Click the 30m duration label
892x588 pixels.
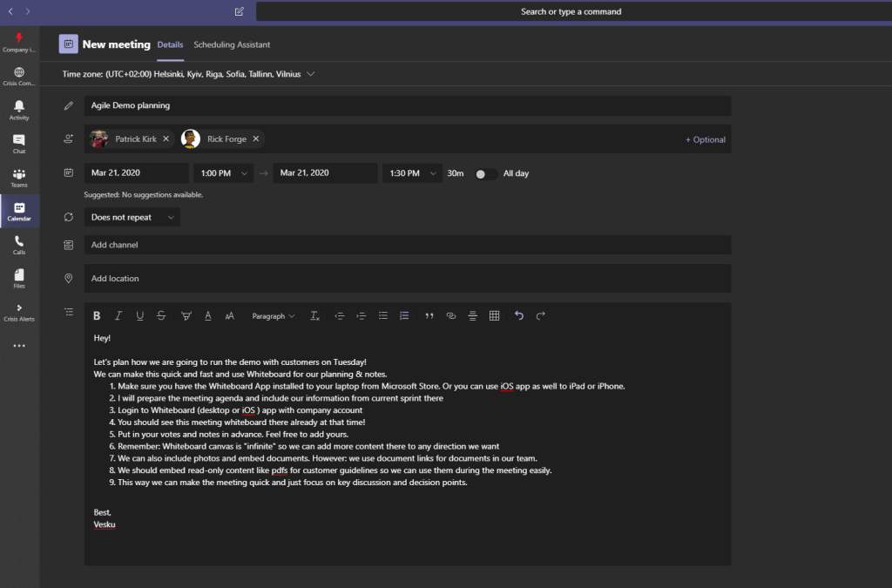tap(455, 173)
